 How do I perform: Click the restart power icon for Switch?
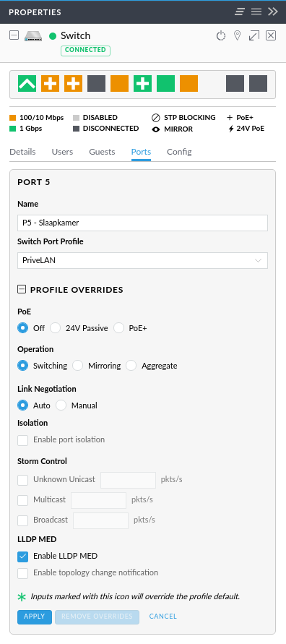point(221,35)
